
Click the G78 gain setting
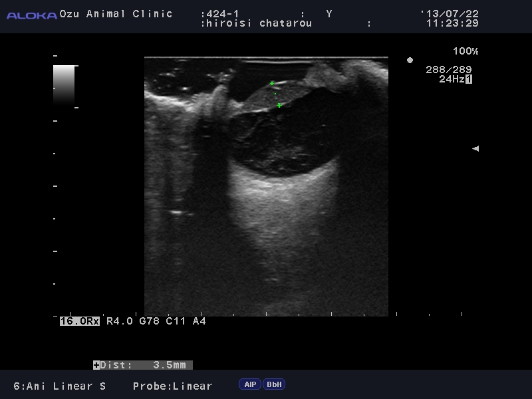[x=149, y=321]
